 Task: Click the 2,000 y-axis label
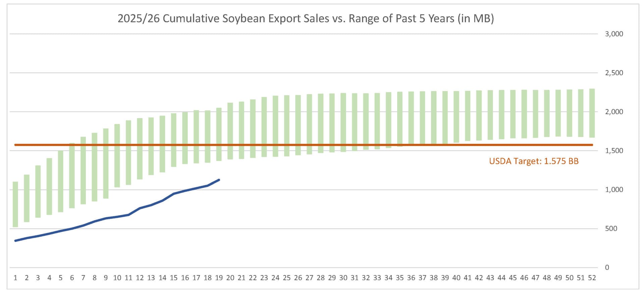point(614,112)
